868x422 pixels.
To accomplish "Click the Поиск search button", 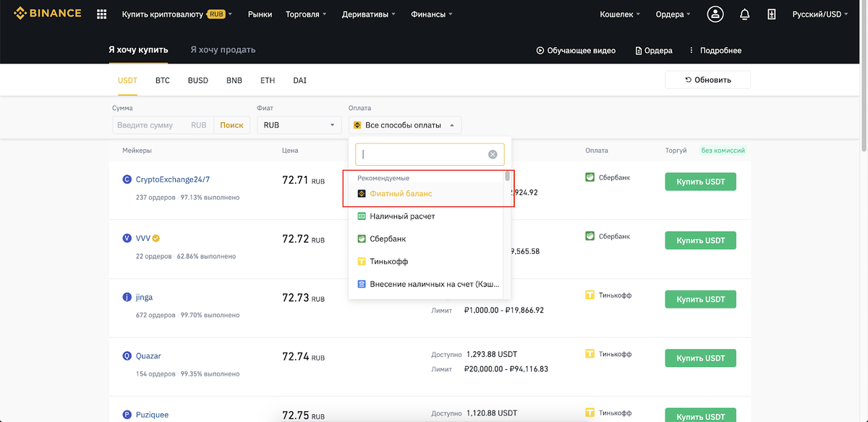I will 231,125.
